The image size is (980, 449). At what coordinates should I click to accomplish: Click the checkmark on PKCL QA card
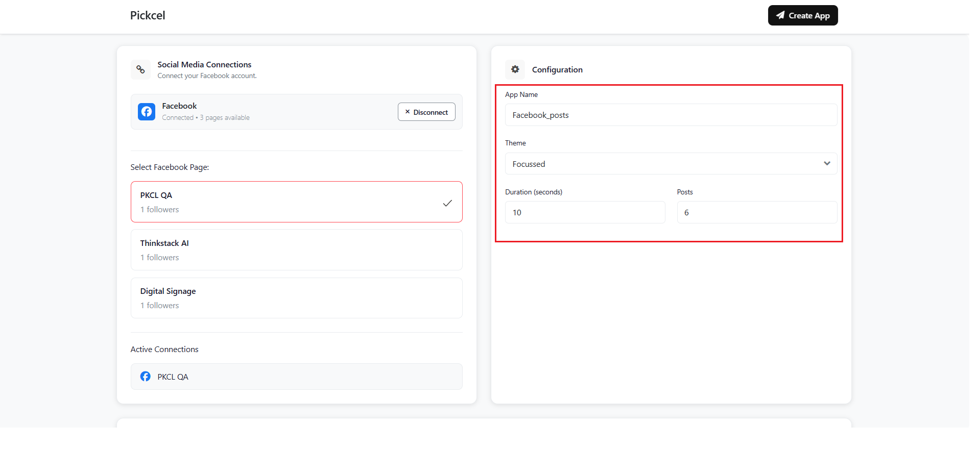point(447,203)
